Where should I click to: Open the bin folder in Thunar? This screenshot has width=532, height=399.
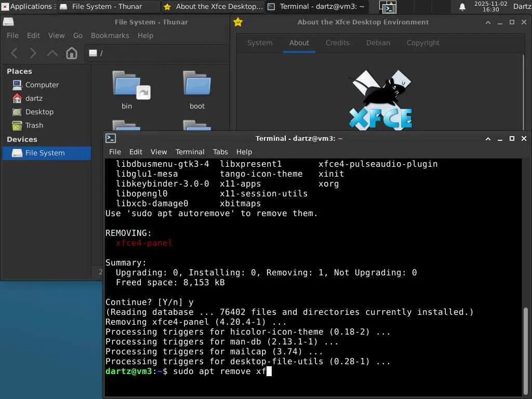(127, 90)
